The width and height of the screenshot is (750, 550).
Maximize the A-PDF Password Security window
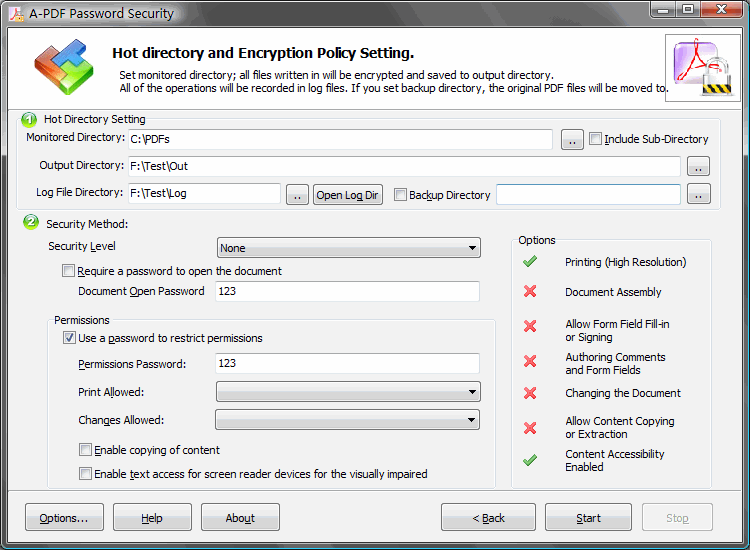coord(688,10)
